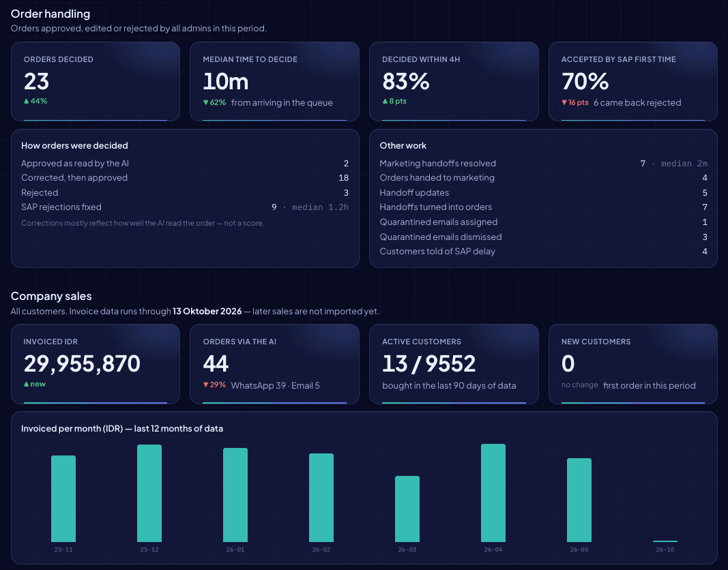Click 'Marketing handoffs resolved' row

click(543, 163)
